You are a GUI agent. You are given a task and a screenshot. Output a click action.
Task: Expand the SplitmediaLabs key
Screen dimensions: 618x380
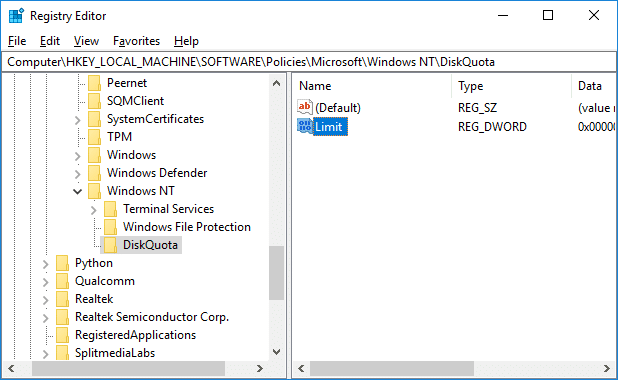[46, 354]
